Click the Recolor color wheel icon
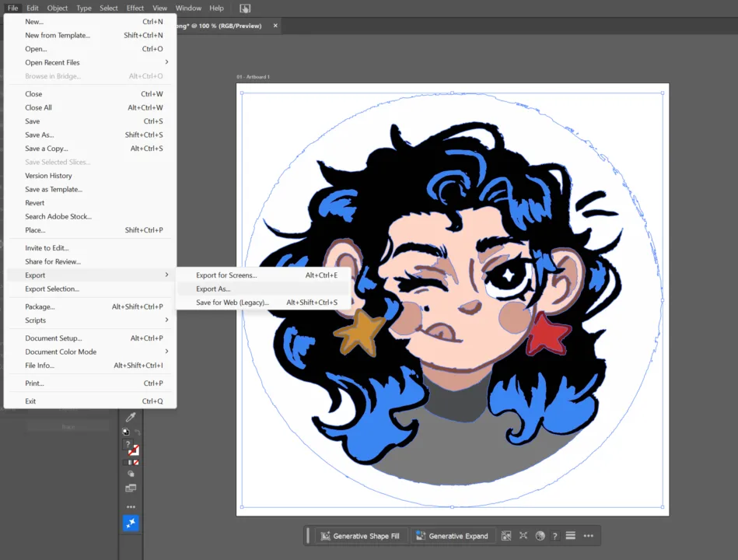The height and width of the screenshot is (560, 738). [x=540, y=536]
